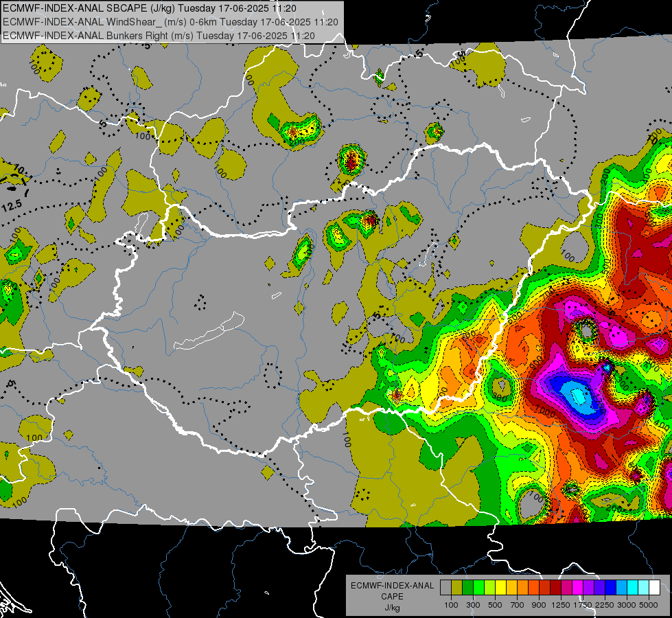Click the legend value 300
Viewport: 672px width, 618px height.
[x=473, y=605]
